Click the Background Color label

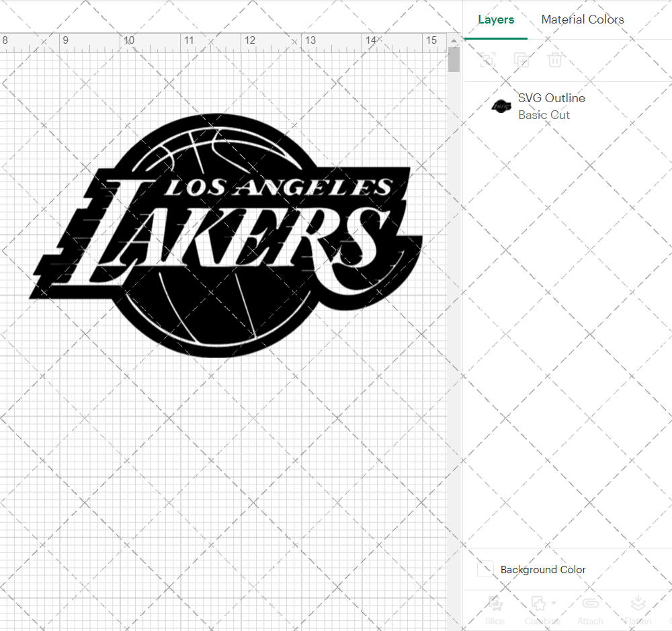543,570
